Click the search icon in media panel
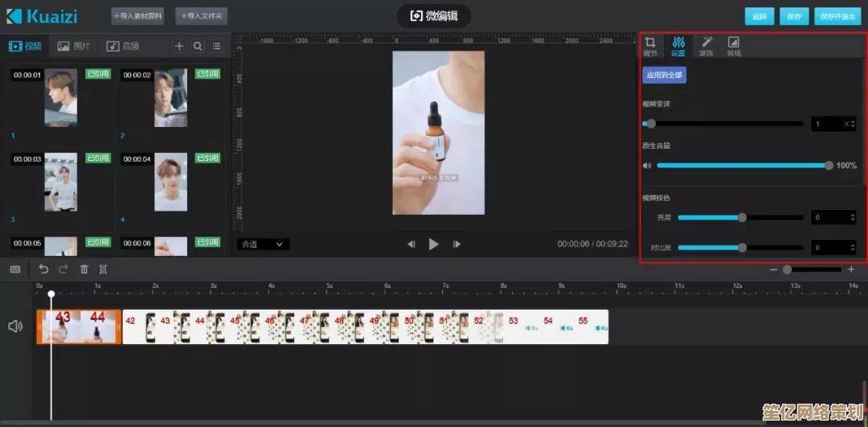Viewport: 868px width, 427px height. [198, 47]
